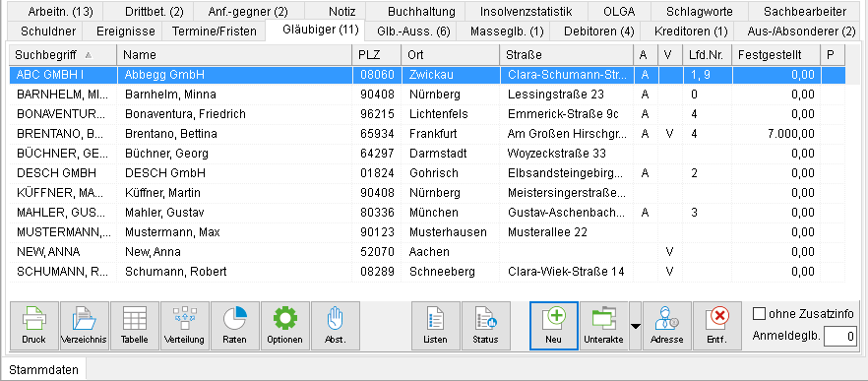Open the Verzeichnis folder button
Image resolution: width=868 pixels, height=381 pixels.
85,326
